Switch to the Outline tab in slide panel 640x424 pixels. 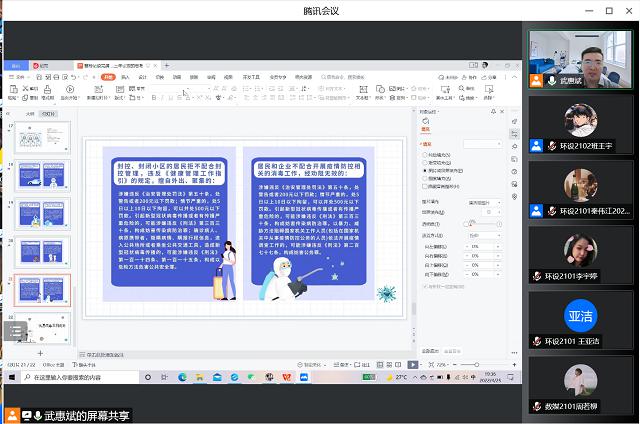(30, 114)
